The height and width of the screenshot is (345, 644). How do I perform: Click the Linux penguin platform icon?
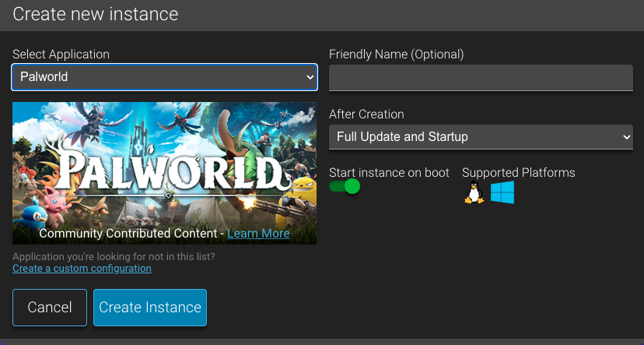(x=474, y=192)
